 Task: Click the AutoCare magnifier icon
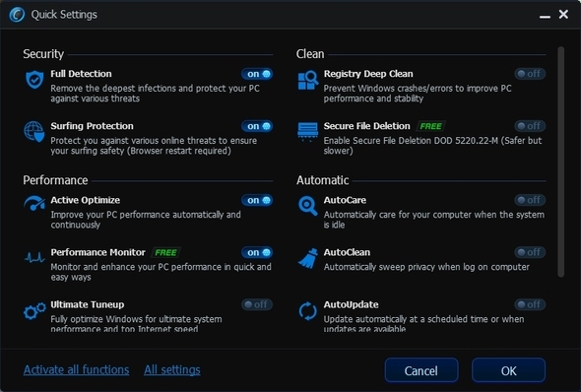click(307, 206)
